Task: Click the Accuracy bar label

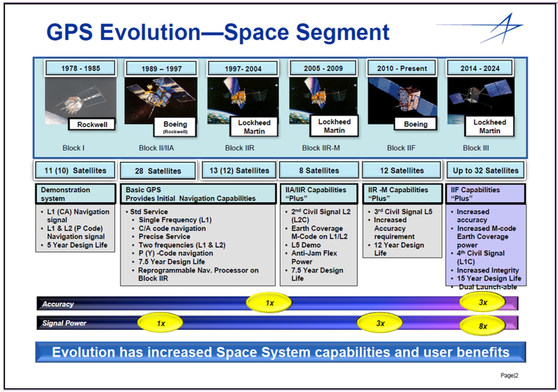Action: pyautogui.click(x=58, y=304)
